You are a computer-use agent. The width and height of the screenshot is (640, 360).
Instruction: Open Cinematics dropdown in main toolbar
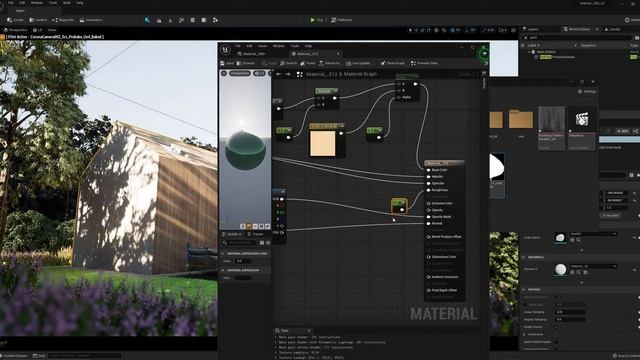coord(91,20)
